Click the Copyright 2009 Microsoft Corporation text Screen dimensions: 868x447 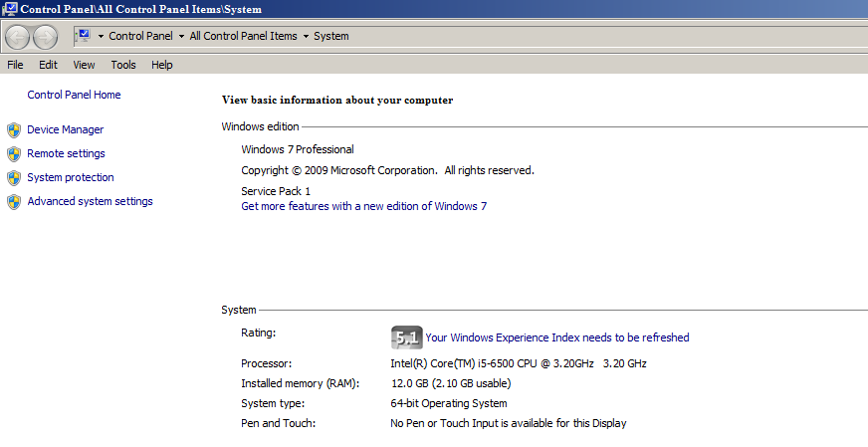coord(387,170)
